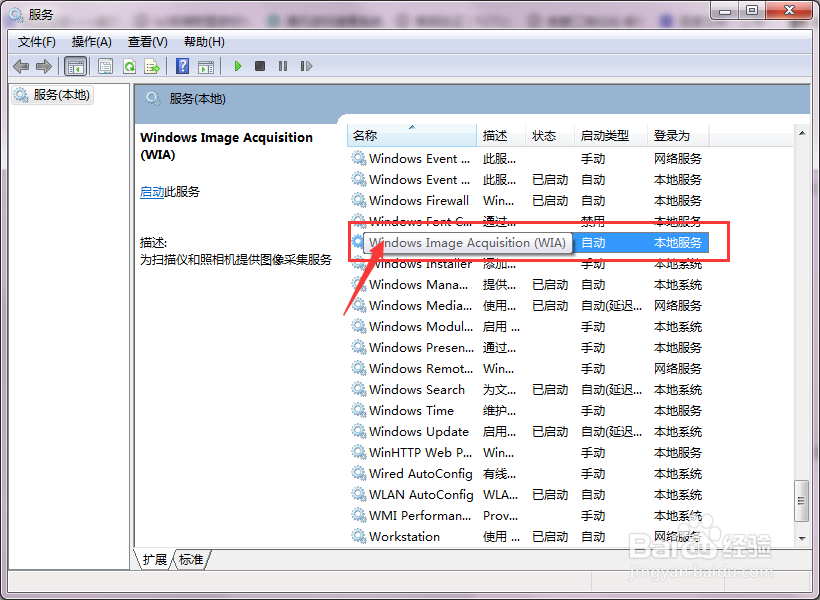Click gear icon of Windows Search row
This screenshot has height=600, width=820.
click(x=358, y=389)
